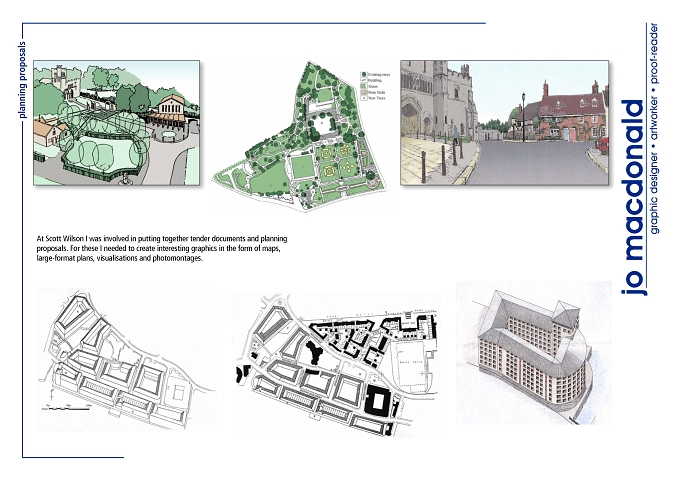
Task: Open the black-and-white figure-ground site plan
Action: (336, 364)
